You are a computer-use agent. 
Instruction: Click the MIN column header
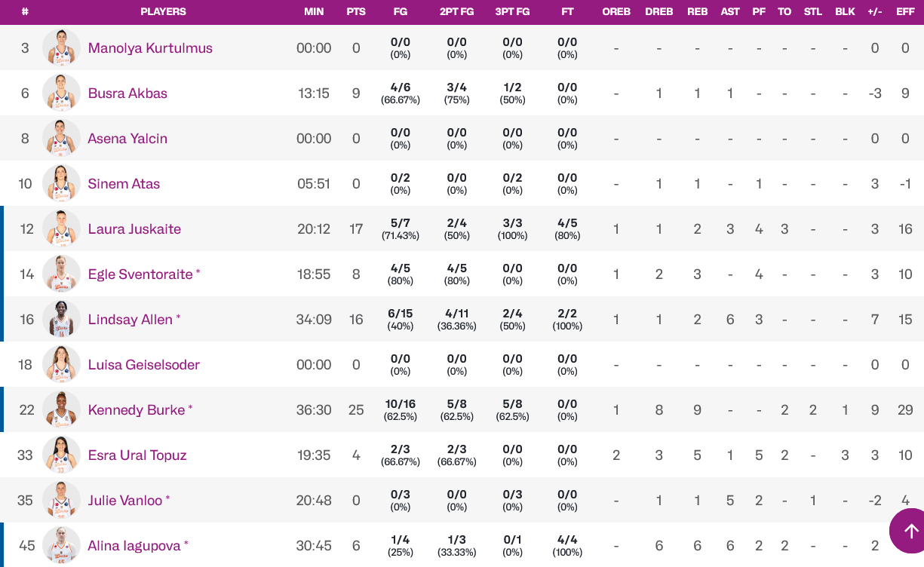pyautogui.click(x=314, y=11)
